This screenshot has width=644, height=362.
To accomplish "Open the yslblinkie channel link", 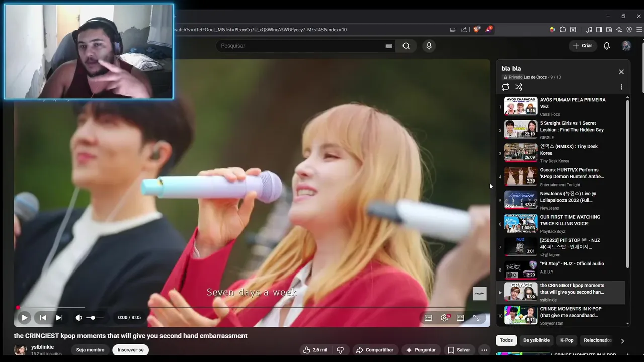I will [42, 347].
